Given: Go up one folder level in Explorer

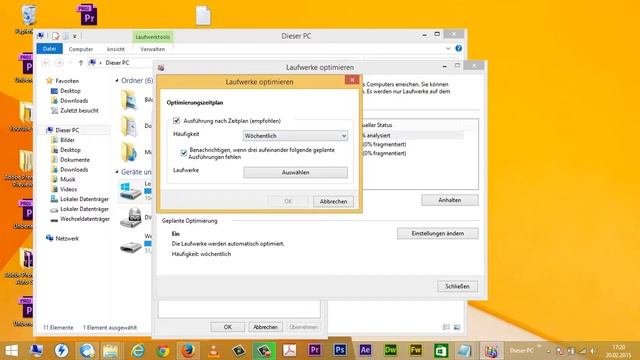Looking at the screenshot, I should pyautogui.click(x=80, y=63).
